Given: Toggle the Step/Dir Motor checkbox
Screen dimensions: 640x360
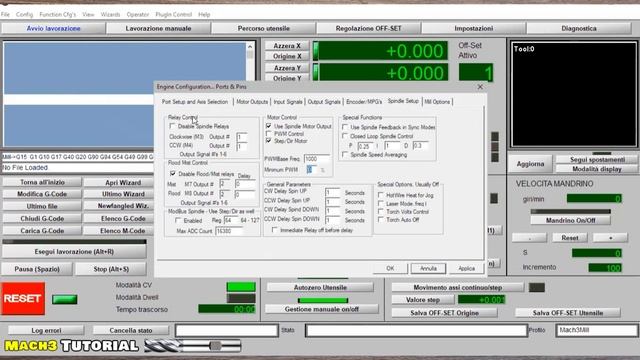Looking at the screenshot, I should (x=269, y=141).
